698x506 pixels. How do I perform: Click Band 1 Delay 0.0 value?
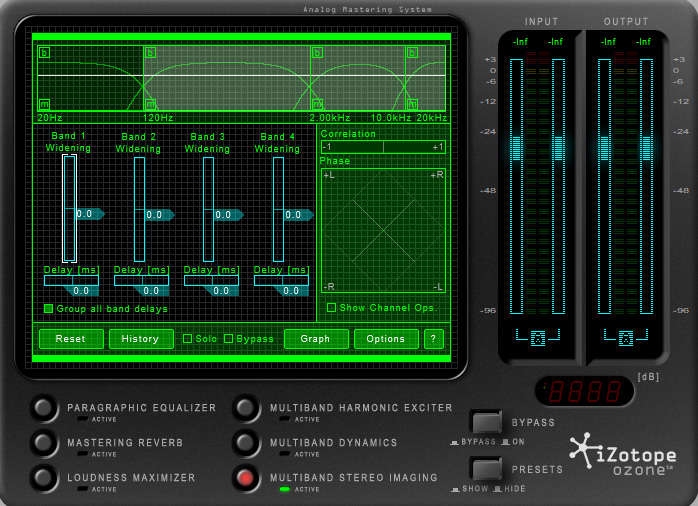click(81, 291)
